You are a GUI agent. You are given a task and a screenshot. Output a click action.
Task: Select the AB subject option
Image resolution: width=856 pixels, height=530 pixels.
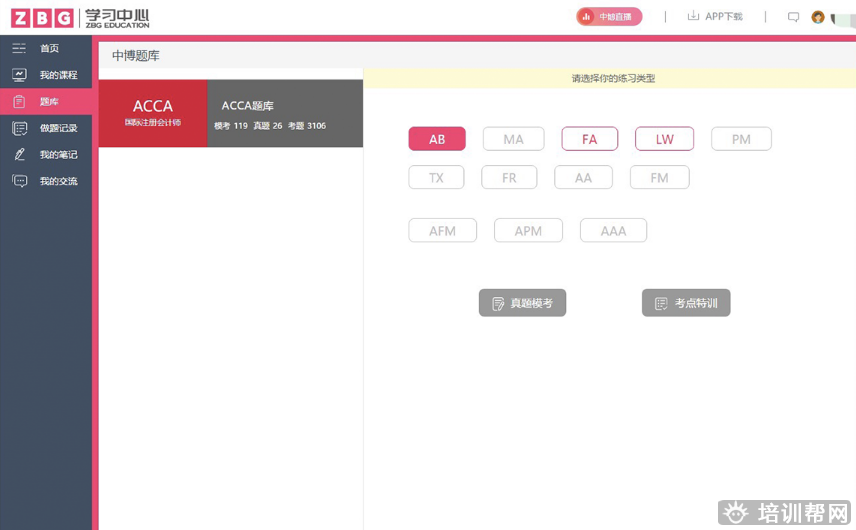[x=437, y=139]
